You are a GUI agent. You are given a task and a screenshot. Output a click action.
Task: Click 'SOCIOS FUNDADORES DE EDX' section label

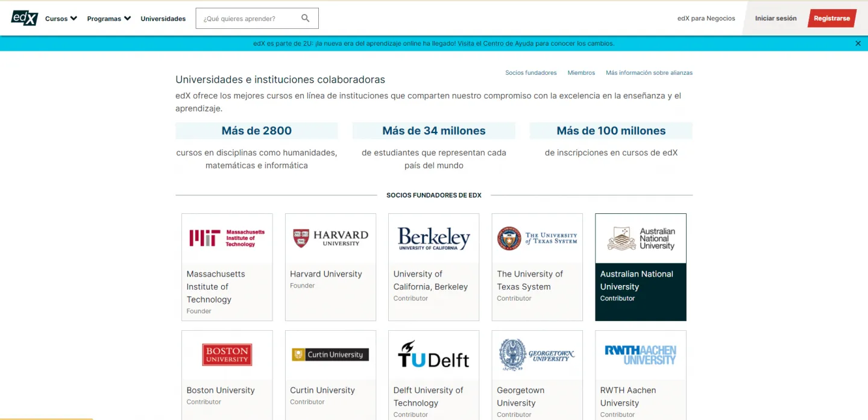[x=434, y=195]
